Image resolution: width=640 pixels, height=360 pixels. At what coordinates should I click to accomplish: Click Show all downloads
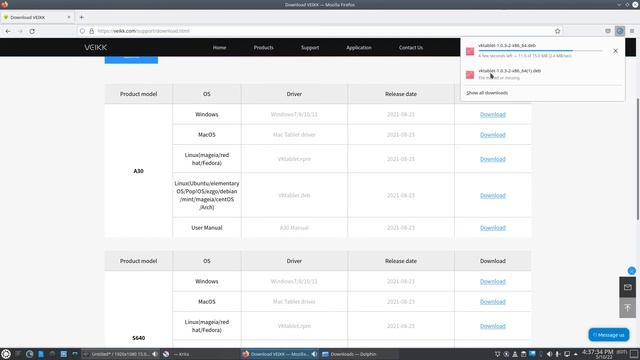[x=487, y=93]
